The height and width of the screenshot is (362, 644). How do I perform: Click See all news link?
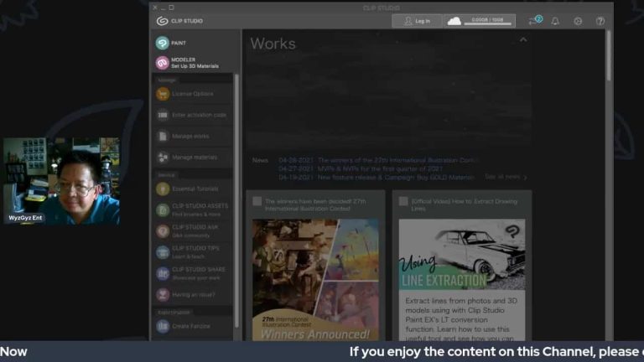pos(506,177)
